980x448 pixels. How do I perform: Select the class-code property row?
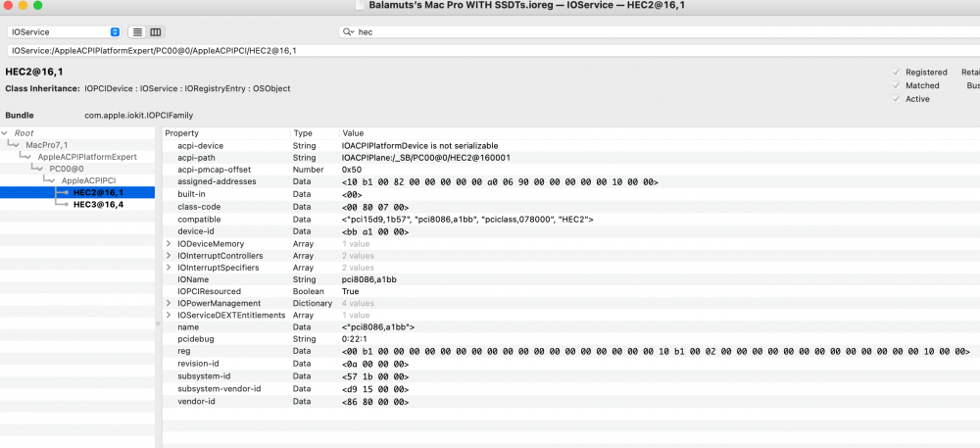coord(571,206)
